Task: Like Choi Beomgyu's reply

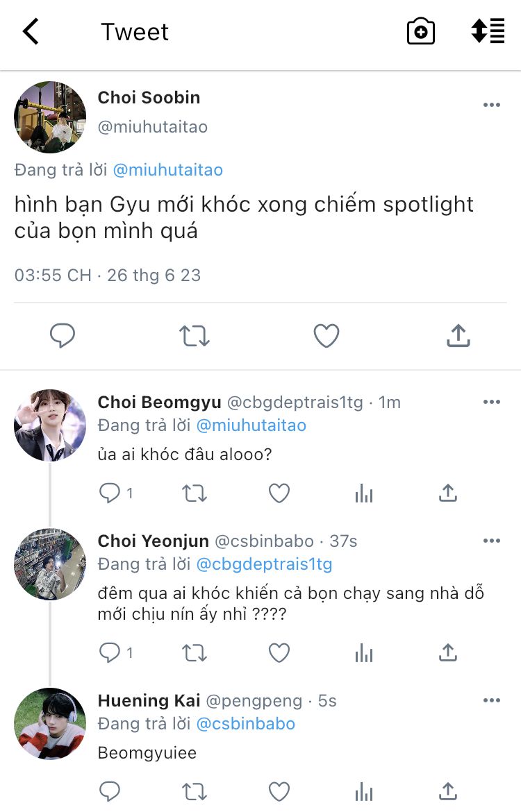Action: pyautogui.click(x=279, y=493)
